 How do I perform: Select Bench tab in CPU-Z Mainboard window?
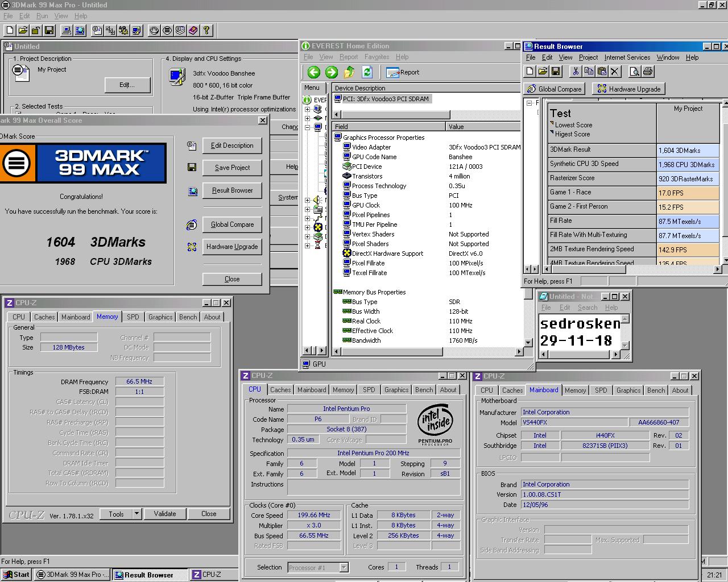[x=656, y=390]
